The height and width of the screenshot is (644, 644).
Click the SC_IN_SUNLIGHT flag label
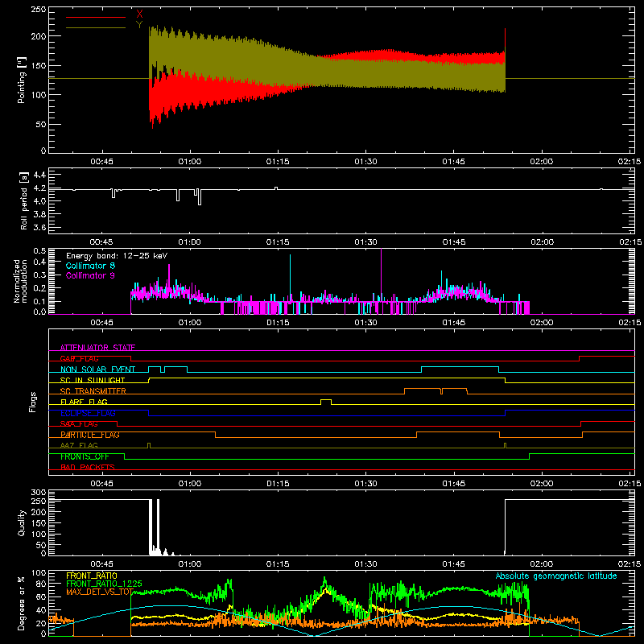[93, 380]
